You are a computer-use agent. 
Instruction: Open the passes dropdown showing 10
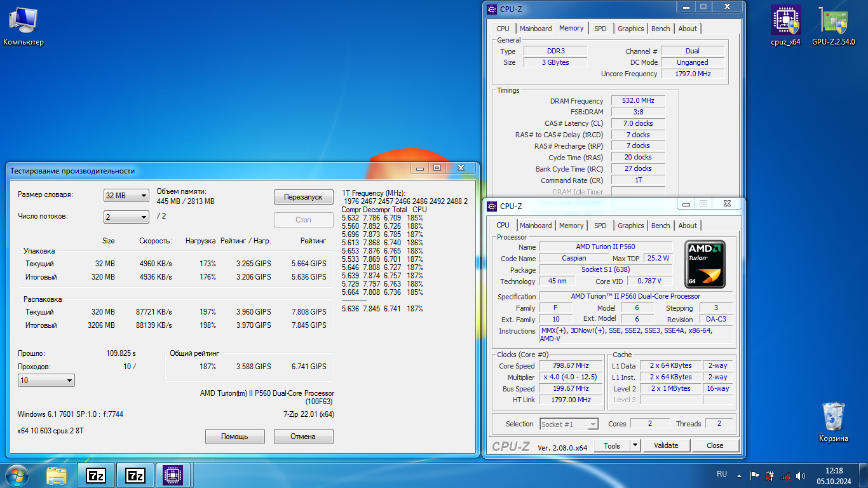click(x=46, y=381)
